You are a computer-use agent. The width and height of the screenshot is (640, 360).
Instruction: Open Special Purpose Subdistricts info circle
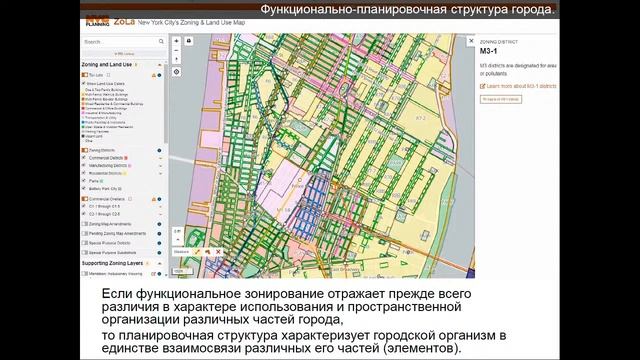click(x=159, y=253)
